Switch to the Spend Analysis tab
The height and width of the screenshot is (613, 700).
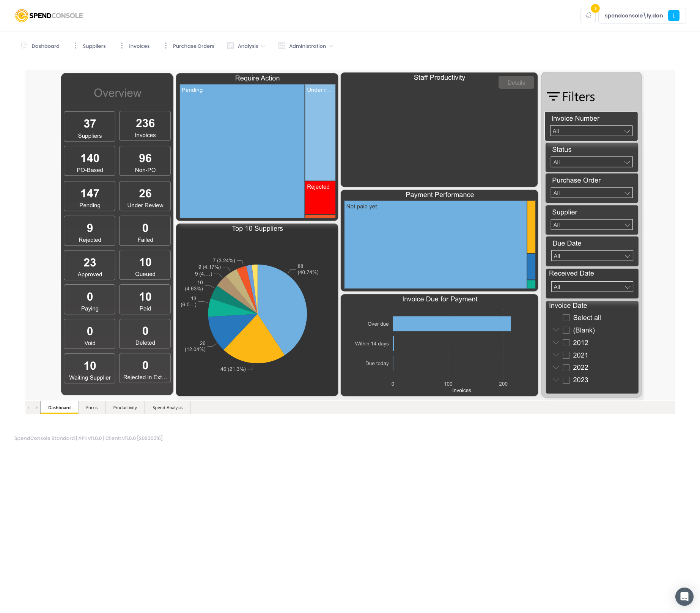(167, 407)
